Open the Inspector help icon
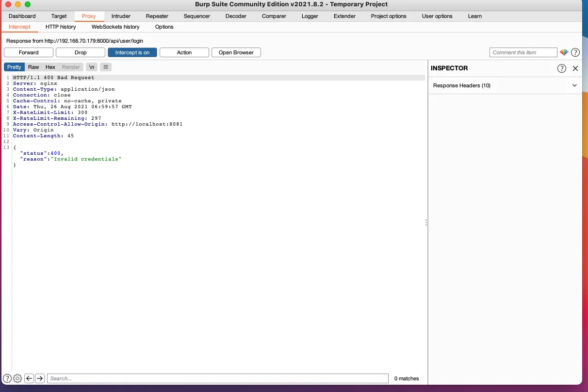 (x=562, y=68)
